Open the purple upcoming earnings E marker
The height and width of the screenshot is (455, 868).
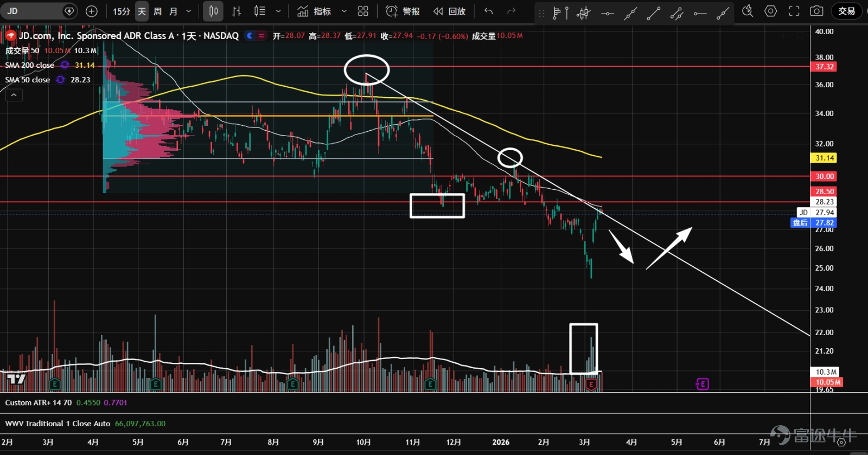coord(702,384)
